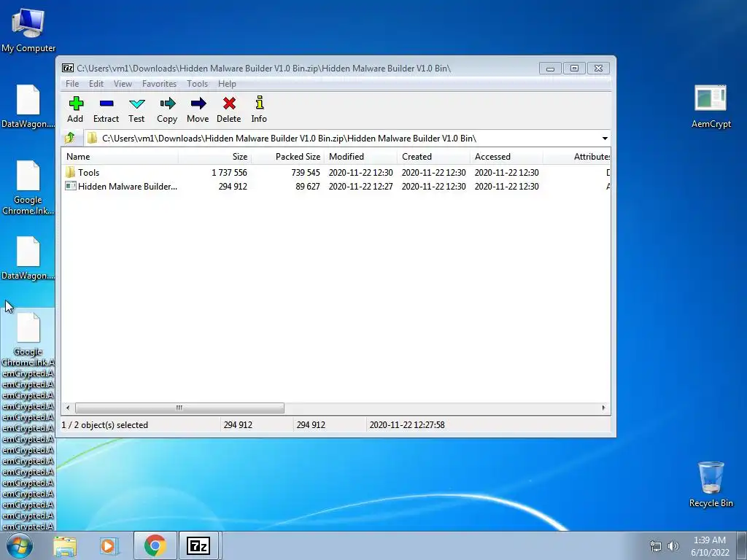Click the 7-Zip title bar icon
This screenshot has width=747, height=560.
click(x=68, y=68)
